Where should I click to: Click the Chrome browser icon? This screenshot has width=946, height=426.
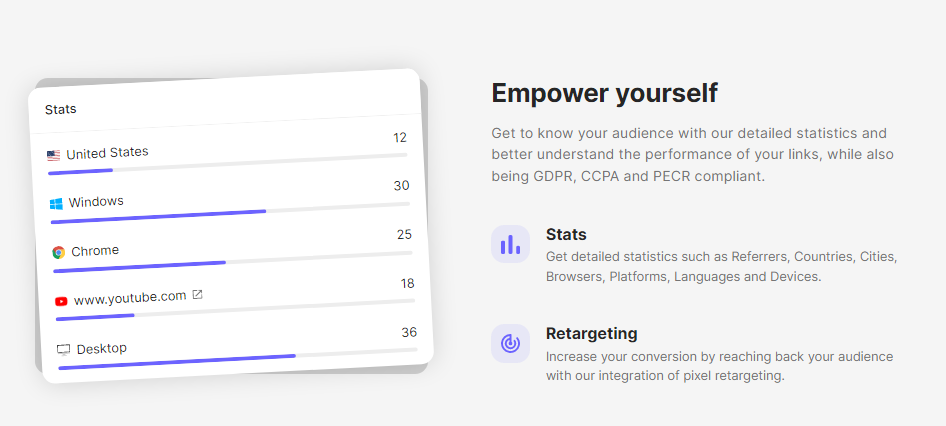coord(58,252)
